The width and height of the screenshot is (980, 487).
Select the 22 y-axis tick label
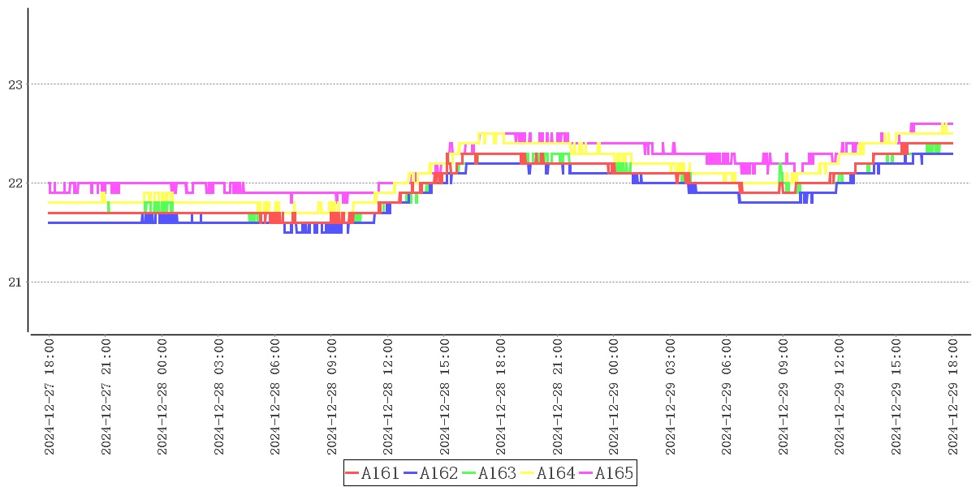[x=16, y=183]
